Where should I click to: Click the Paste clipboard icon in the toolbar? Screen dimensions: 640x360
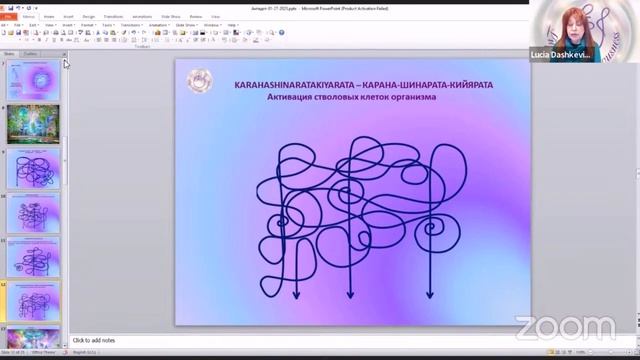coord(113,33)
